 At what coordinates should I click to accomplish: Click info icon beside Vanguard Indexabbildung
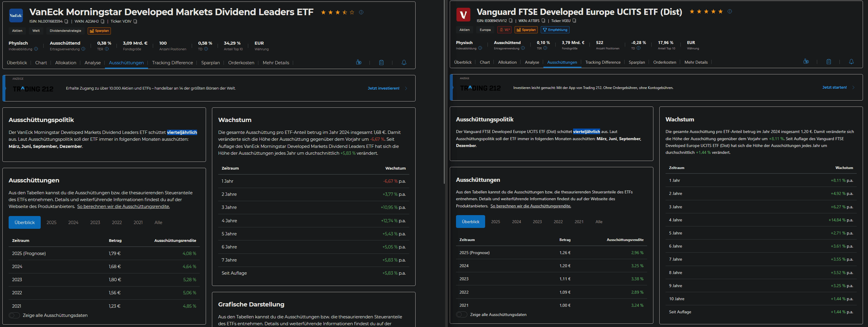[x=480, y=48]
